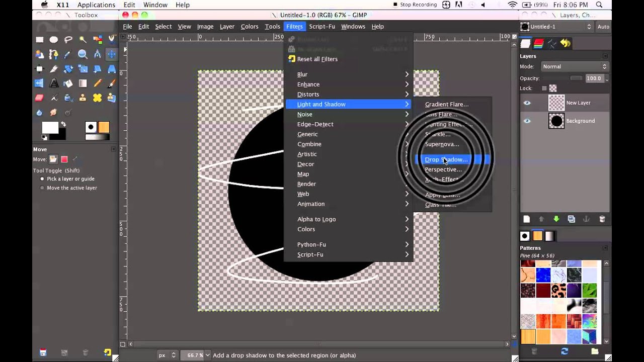This screenshot has height=362, width=644.
Task: Select the Blur/Sharpen droplet tool
Action: pyautogui.click(x=39, y=113)
